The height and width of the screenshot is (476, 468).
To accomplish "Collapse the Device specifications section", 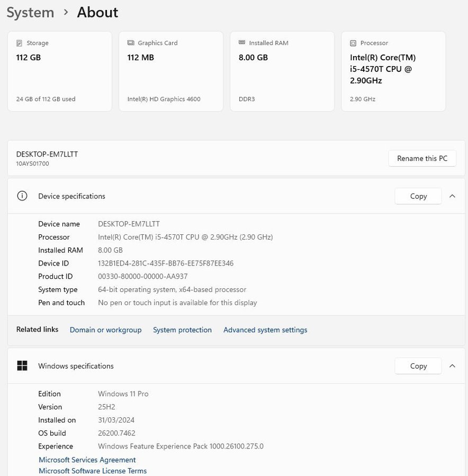I will 452,196.
